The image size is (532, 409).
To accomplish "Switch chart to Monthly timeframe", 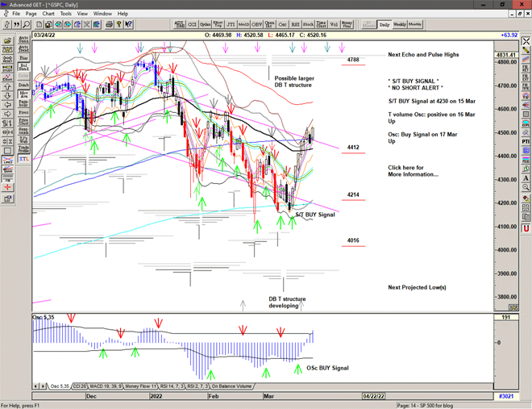I will coord(415,24).
